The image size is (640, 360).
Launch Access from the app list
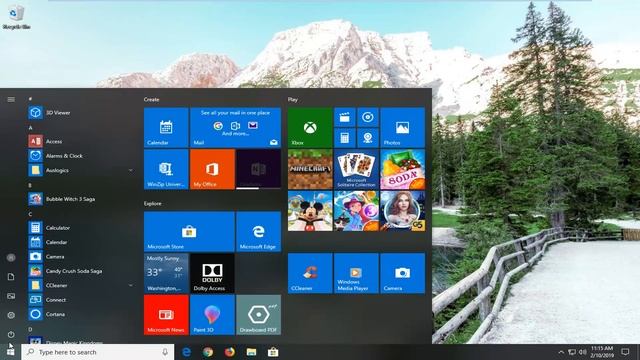click(x=81, y=141)
